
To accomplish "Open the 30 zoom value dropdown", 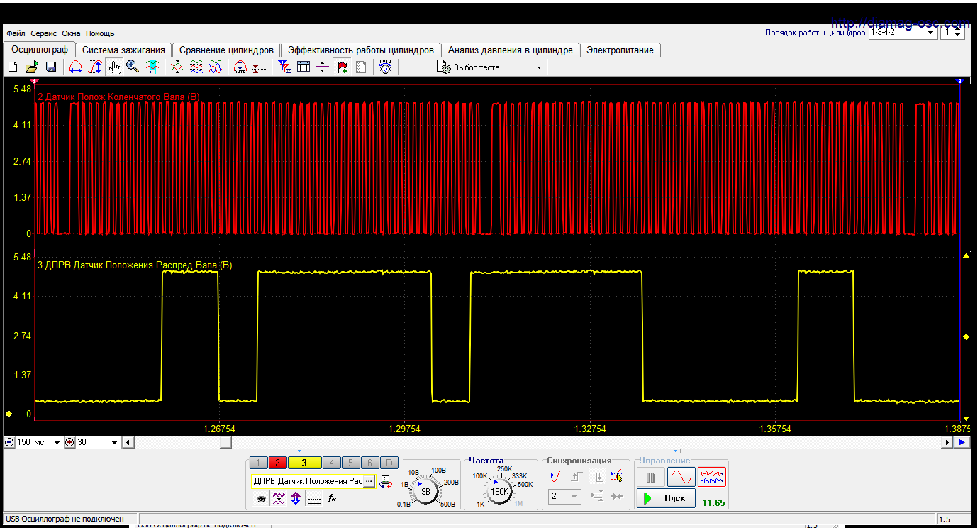I will point(98,442).
